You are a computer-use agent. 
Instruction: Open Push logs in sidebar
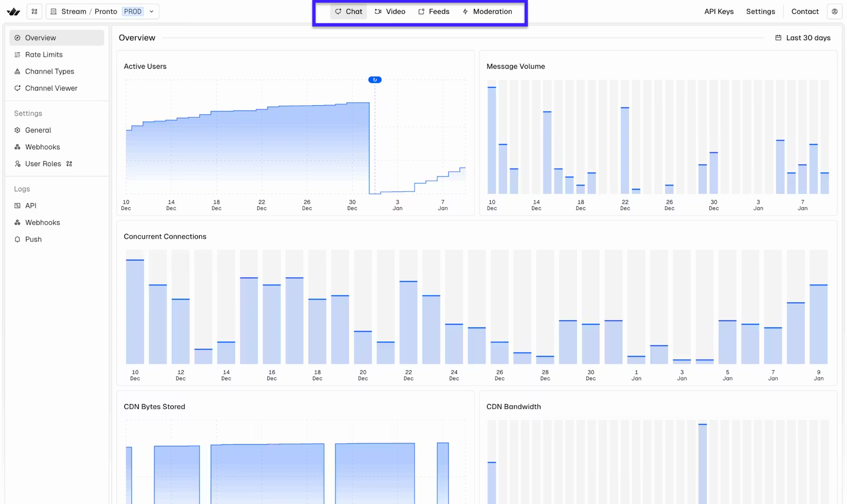tap(33, 240)
